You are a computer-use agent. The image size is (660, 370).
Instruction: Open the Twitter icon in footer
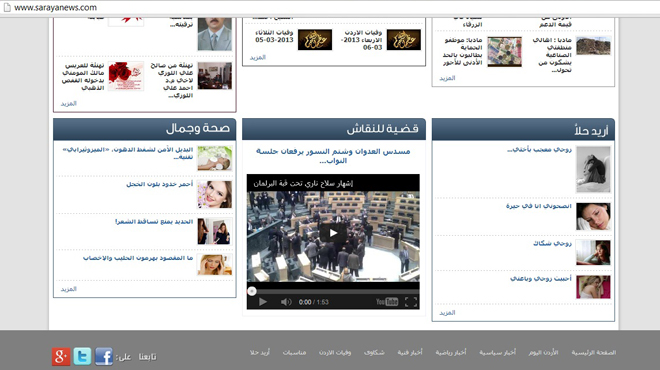click(82, 357)
